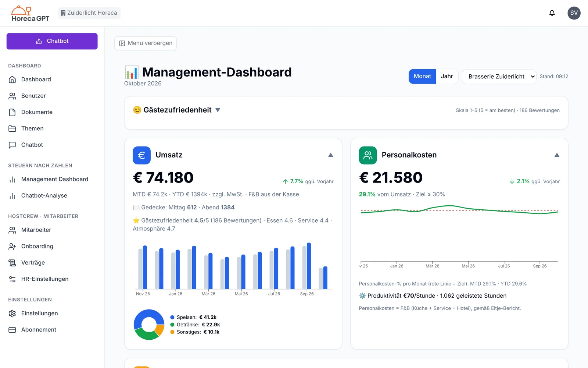The image size is (588, 368).
Task: Click the orange Sonstiges legend dot
Action: pyautogui.click(x=172, y=332)
